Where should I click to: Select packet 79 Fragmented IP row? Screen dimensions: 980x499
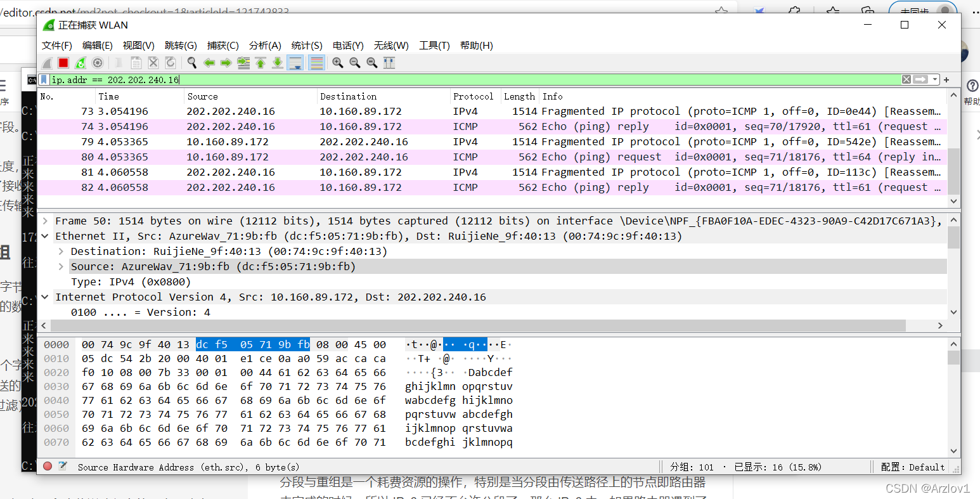click(492, 141)
